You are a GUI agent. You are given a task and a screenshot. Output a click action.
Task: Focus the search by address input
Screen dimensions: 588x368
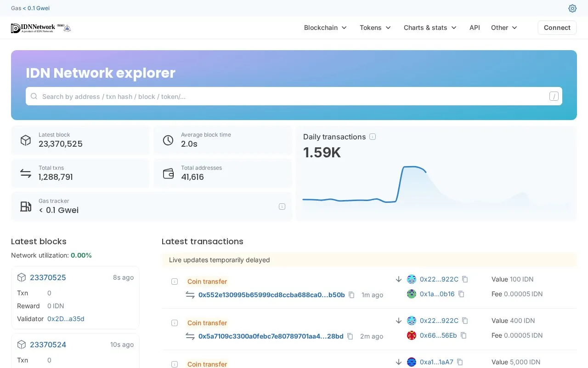click(294, 96)
